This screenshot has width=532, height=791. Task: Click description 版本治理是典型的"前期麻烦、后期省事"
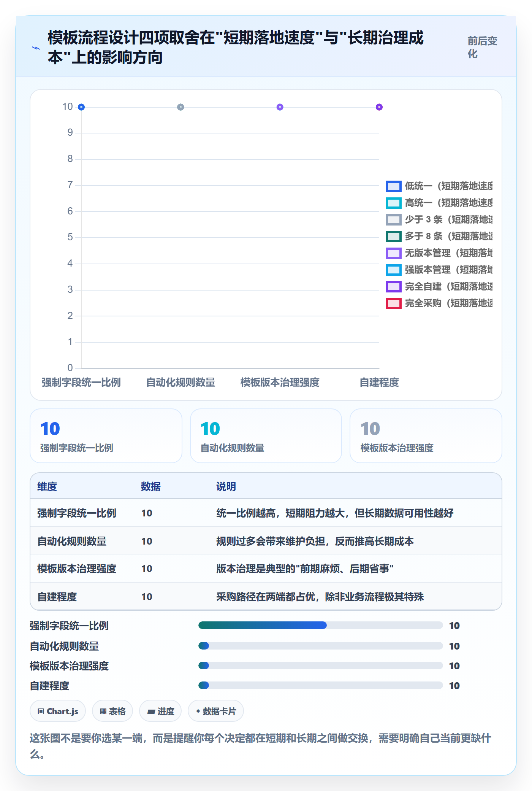305,569
